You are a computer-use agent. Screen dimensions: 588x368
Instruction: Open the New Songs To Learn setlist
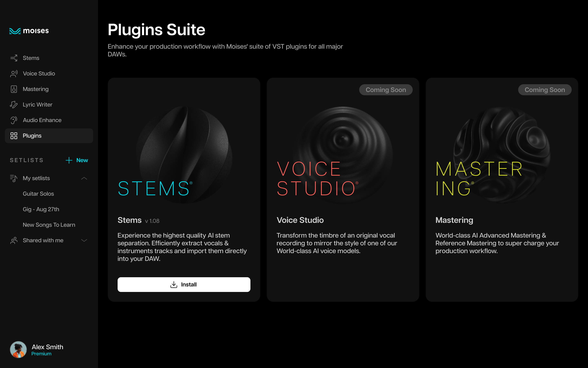(x=49, y=225)
